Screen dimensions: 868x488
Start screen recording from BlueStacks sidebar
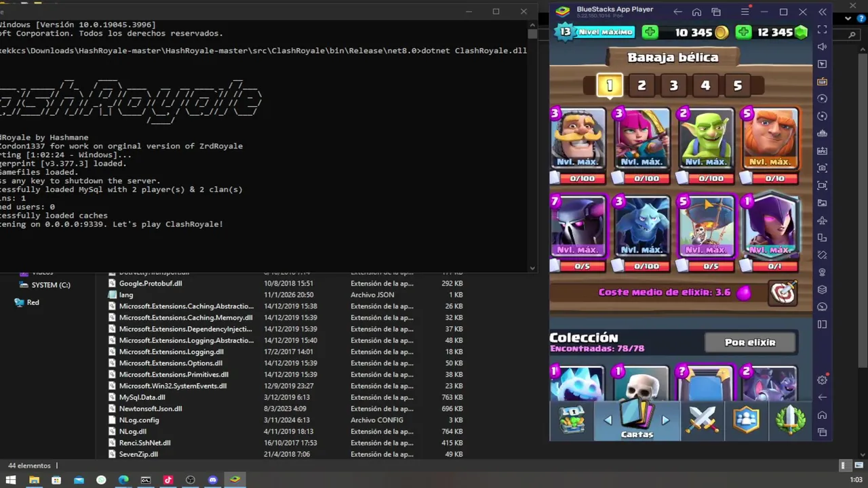pos(822,186)
